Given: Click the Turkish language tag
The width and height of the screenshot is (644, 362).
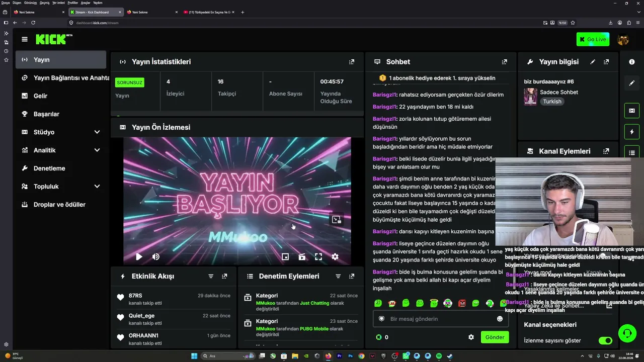Looking at the screenshot, I should pyautogui.click(x=552, y=102).
